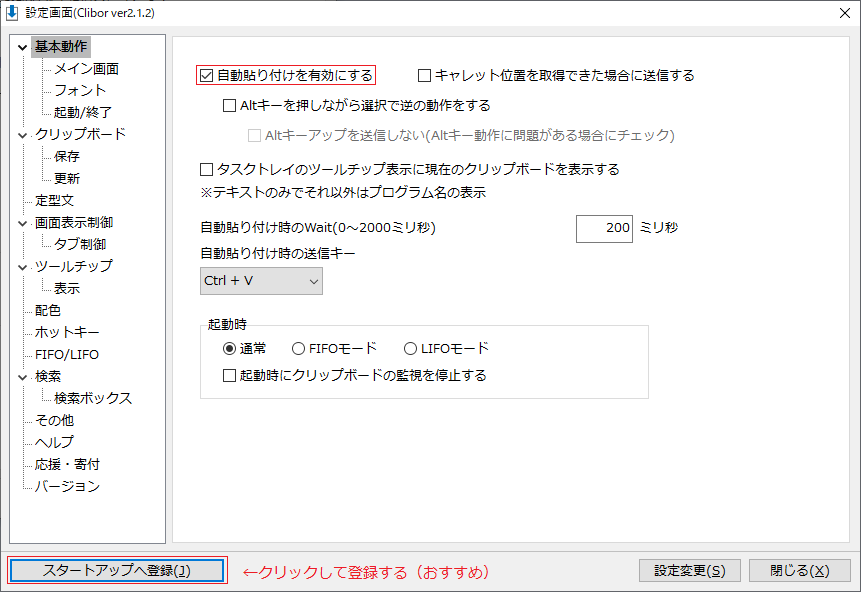Open その他 settings page
Screen dimensions: 861x592
click(54, 420)
